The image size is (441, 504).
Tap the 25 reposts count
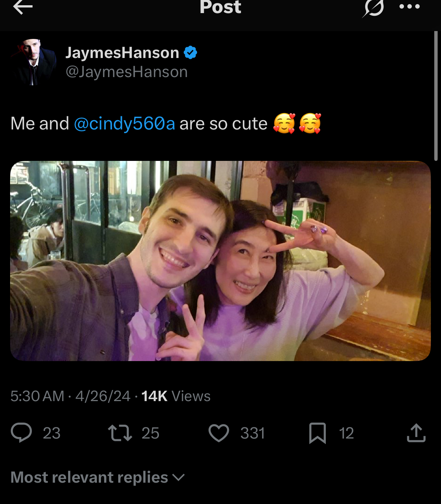tap(150, 433)
